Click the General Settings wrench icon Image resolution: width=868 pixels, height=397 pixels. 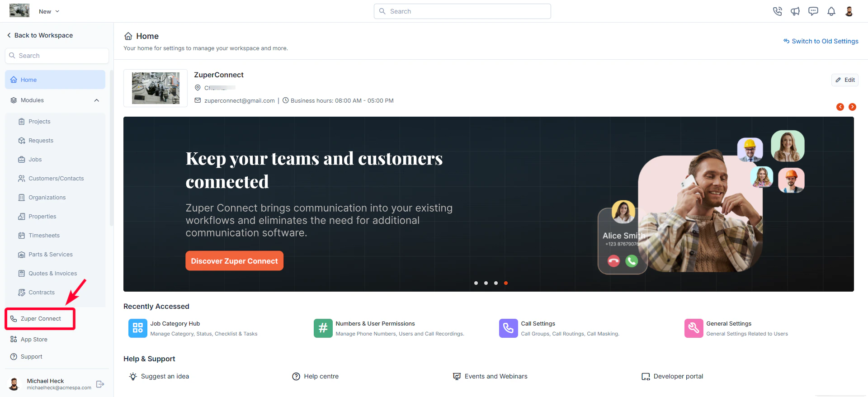pyautogui.click(x=694, y=328)
